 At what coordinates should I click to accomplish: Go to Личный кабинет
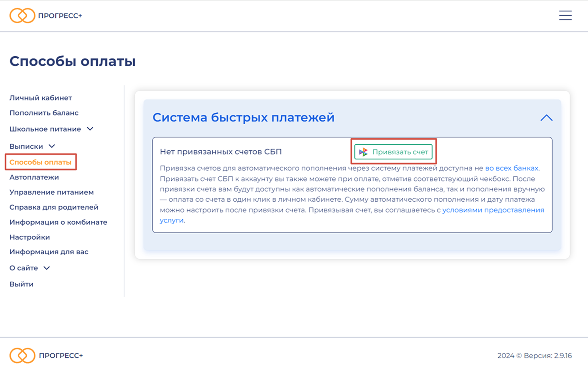coord(41,98)
